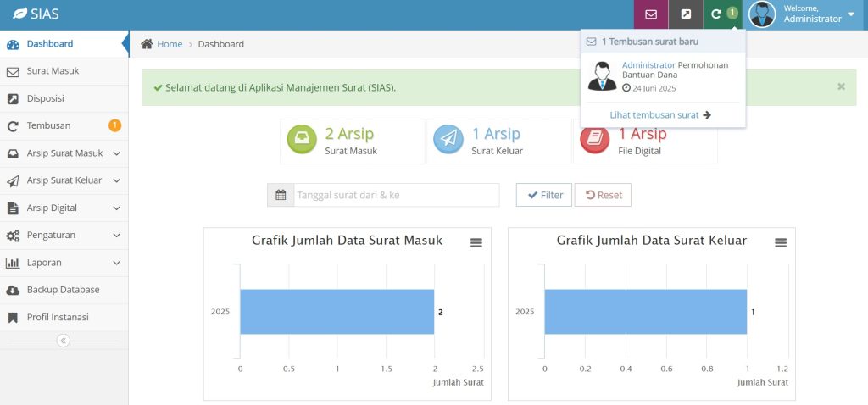Open Surat Keluar chart hamburger menu

781,243
